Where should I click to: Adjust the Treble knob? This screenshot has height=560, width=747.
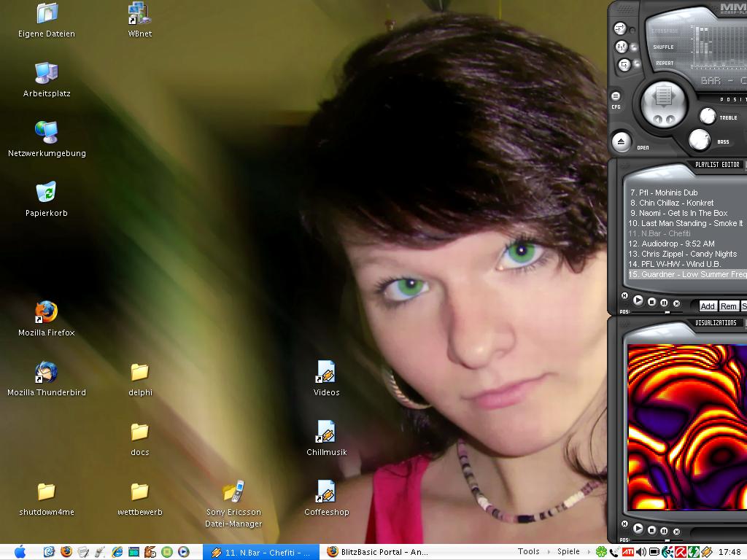click(x=708, y=116)
